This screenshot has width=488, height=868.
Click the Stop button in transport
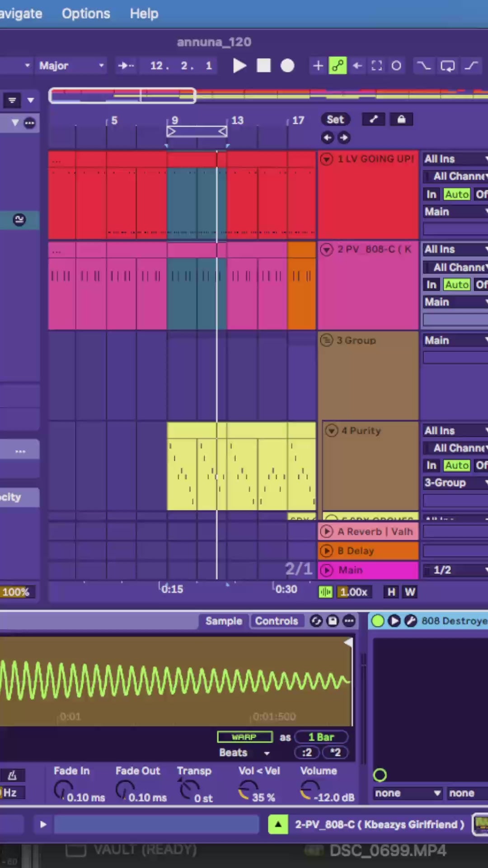263,66
